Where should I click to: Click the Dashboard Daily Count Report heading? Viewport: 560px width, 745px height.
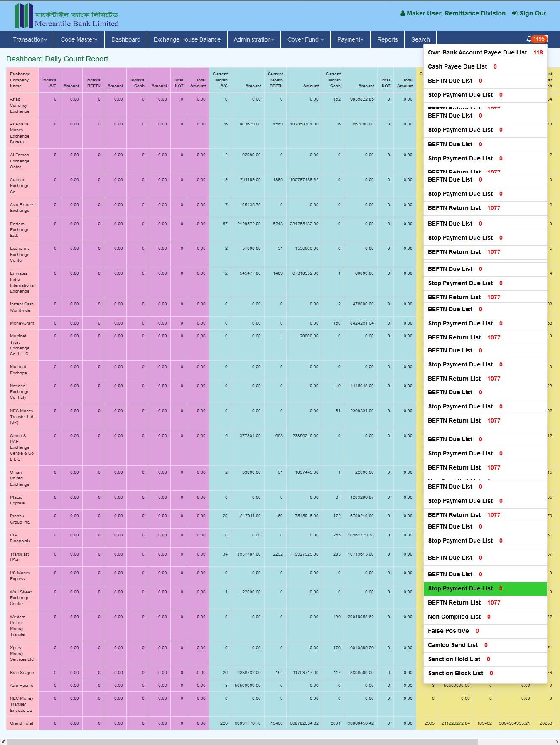pos(57,59)
